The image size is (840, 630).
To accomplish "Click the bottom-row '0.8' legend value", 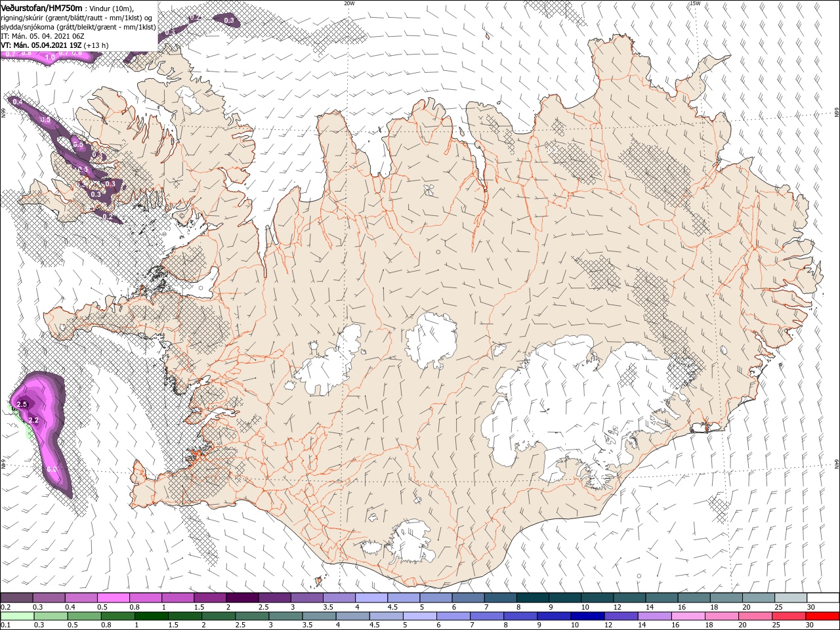I will tap(106, 625).
